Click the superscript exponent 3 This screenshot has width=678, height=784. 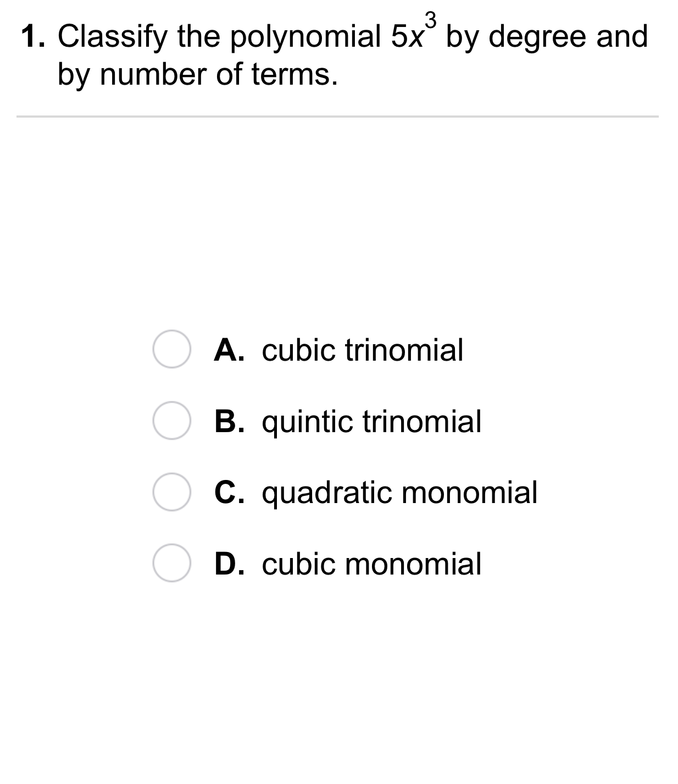pos(431,21)
